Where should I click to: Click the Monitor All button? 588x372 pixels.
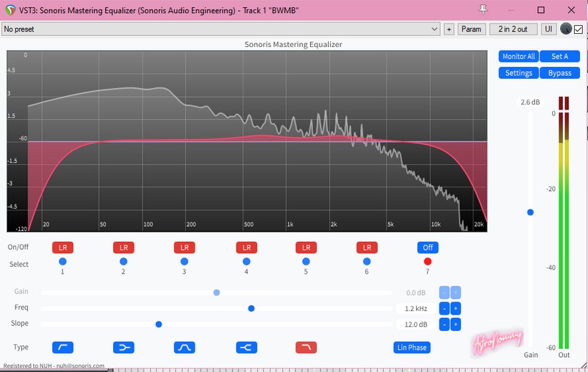[x=519, y=57]
